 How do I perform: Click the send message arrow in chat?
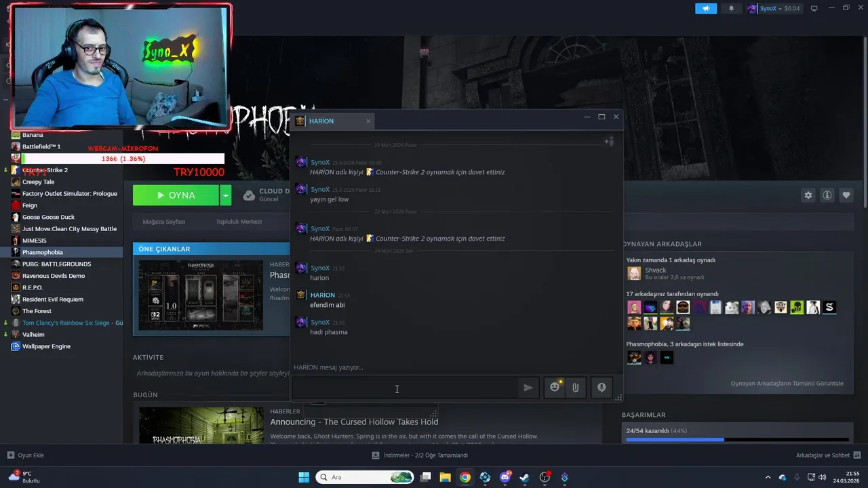pos(528,388)
